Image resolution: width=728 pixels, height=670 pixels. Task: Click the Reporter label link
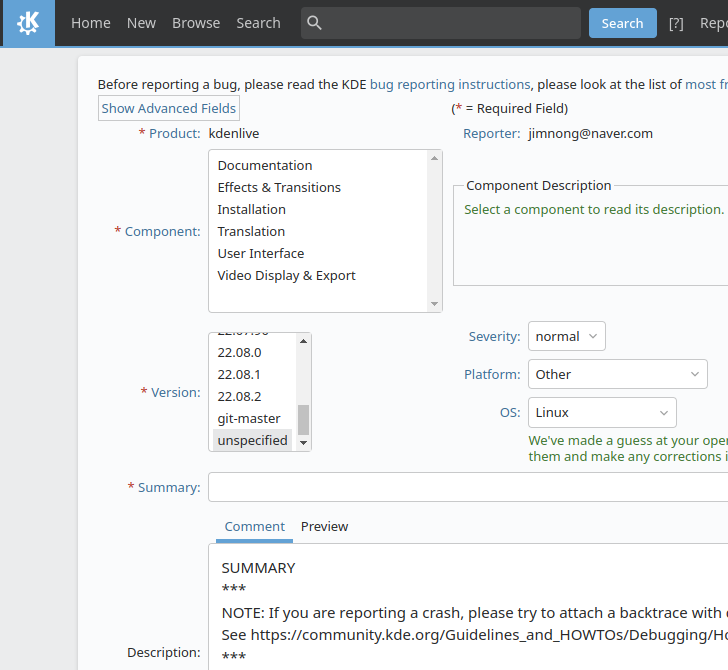(x=492, y=134)
